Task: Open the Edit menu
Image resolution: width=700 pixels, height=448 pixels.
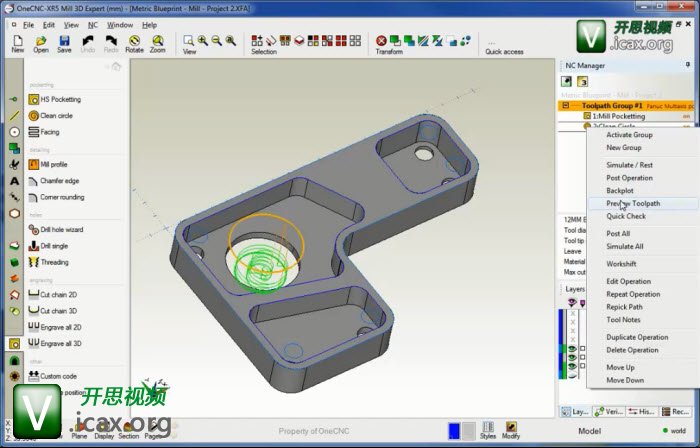Action: click(49, 25)
